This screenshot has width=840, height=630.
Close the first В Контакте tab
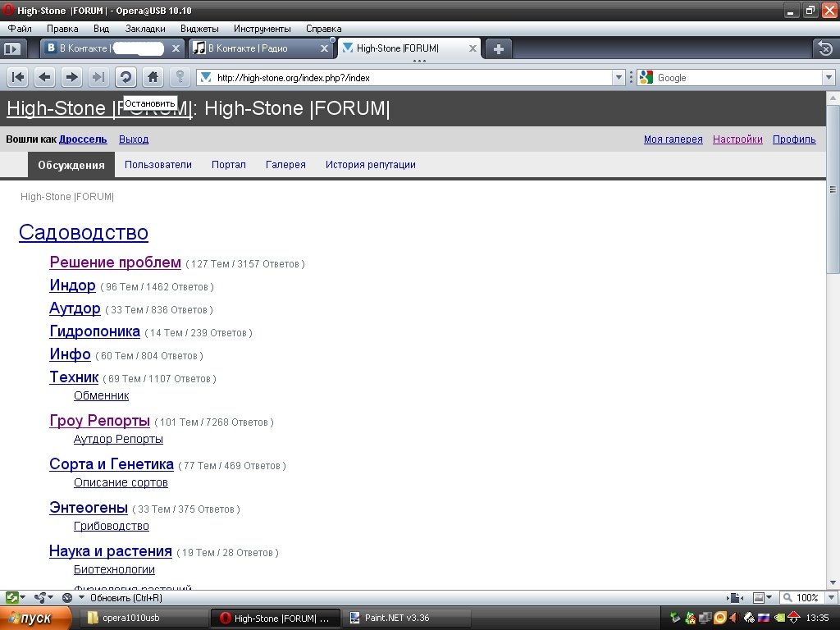point(176,48)
